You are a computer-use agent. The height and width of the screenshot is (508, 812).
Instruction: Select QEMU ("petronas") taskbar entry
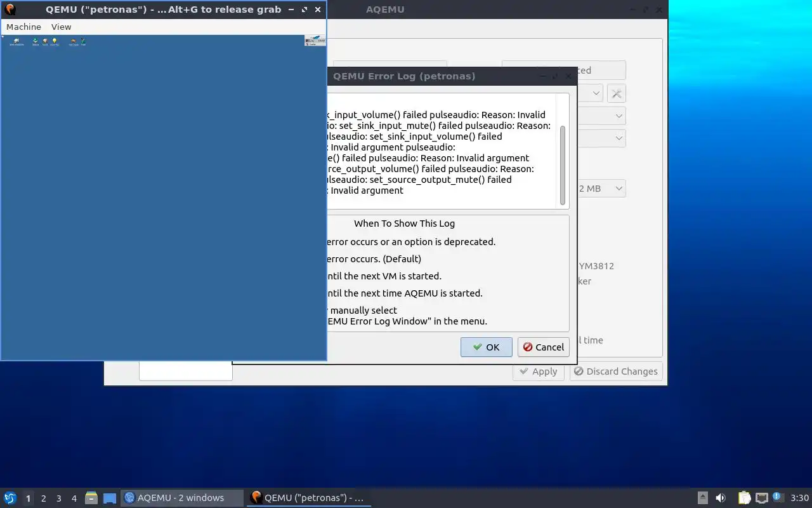(309, 498)
